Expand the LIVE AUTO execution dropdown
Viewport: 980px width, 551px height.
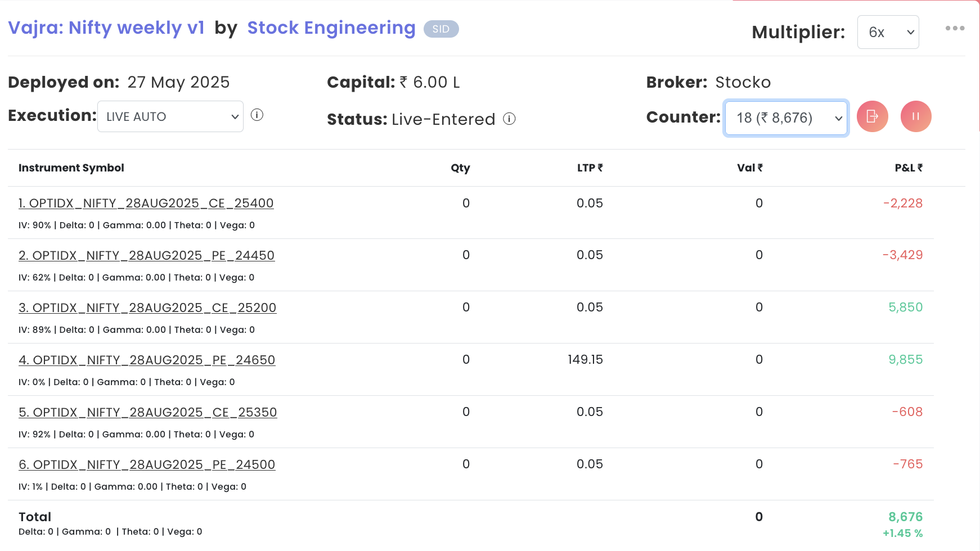tap(170, 116)
